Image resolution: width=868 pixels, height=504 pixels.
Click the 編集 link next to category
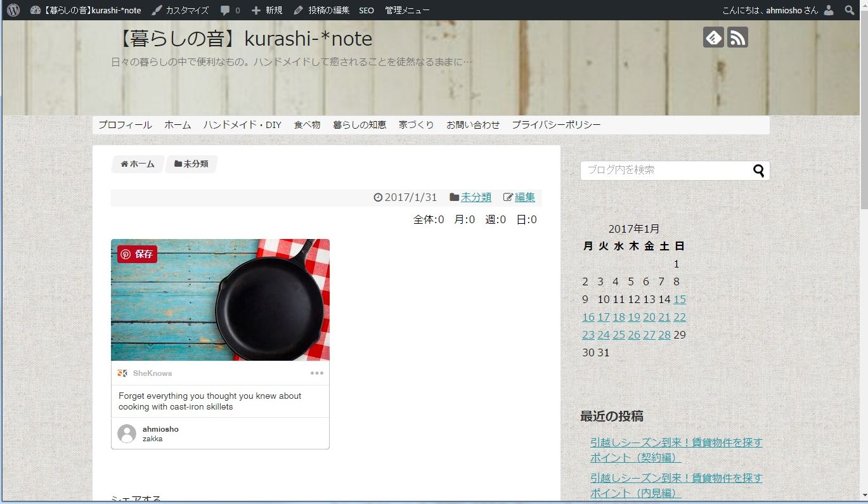pos(524,197)
